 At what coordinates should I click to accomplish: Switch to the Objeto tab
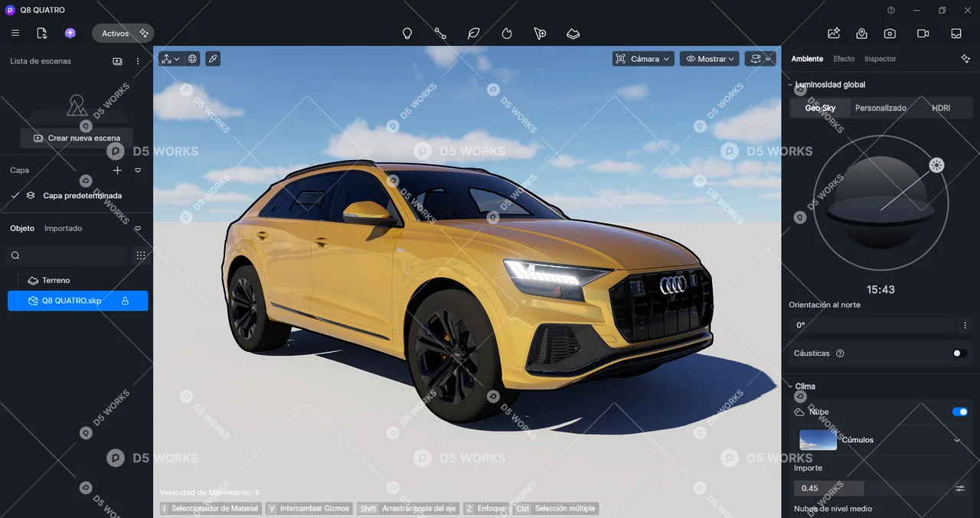pos(22,229)
